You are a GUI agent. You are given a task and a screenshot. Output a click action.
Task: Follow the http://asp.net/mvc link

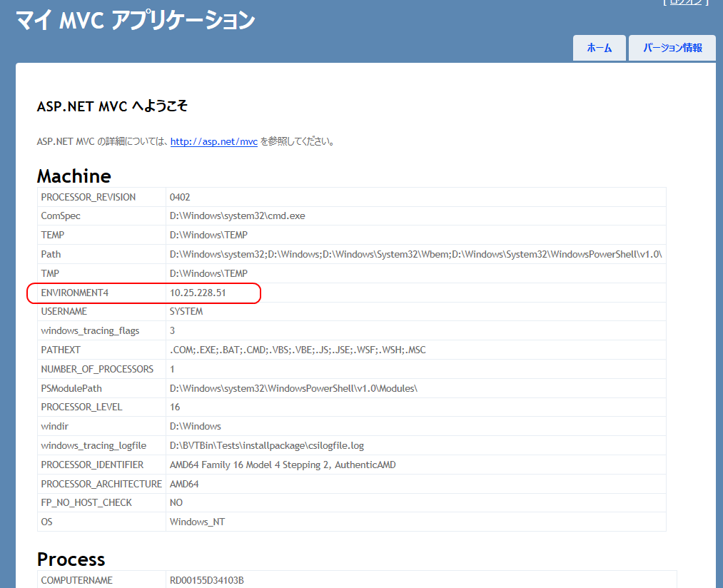click(214, 141)
